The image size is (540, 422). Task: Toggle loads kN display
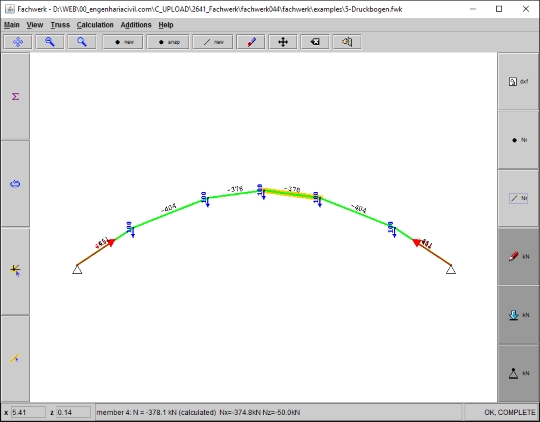pos(518,315)
